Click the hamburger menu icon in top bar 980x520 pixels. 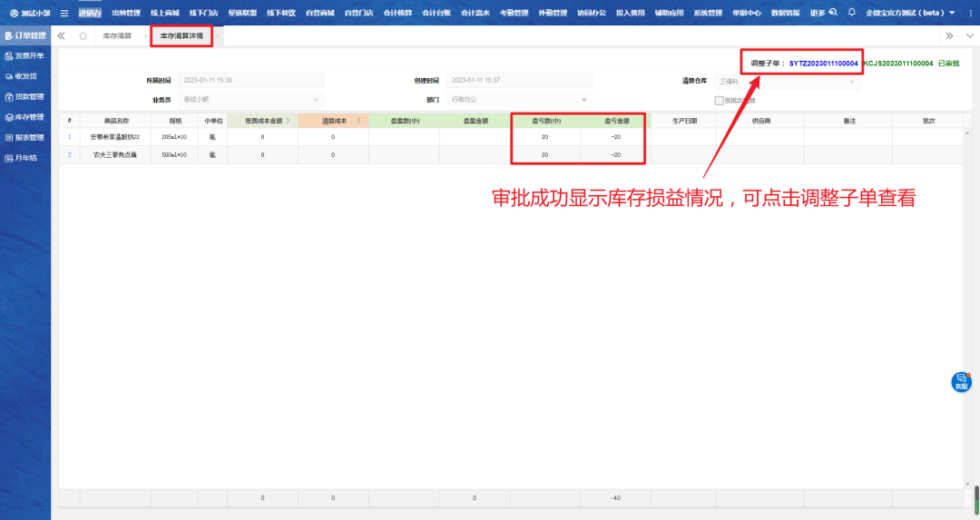coord(64,13)
